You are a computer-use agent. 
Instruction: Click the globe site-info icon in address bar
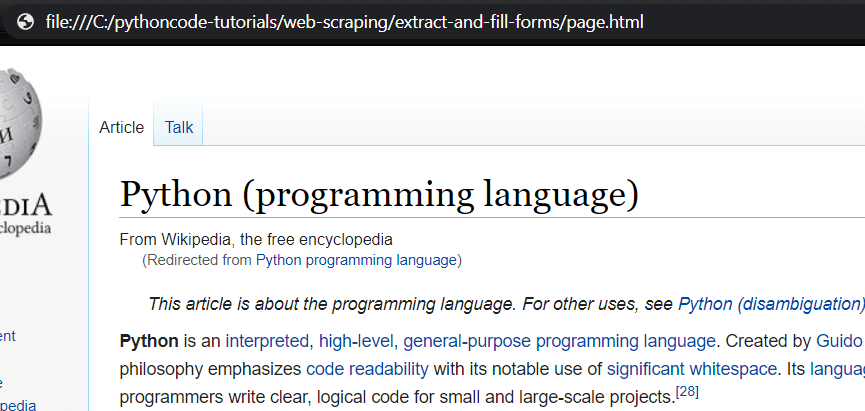coord(25,23)
